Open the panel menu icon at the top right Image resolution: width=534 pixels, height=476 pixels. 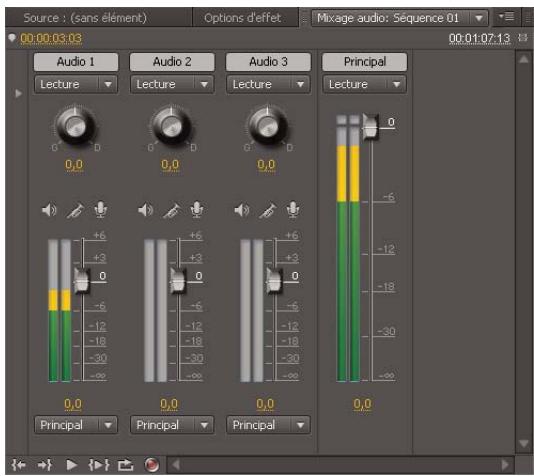click(506, 16)
